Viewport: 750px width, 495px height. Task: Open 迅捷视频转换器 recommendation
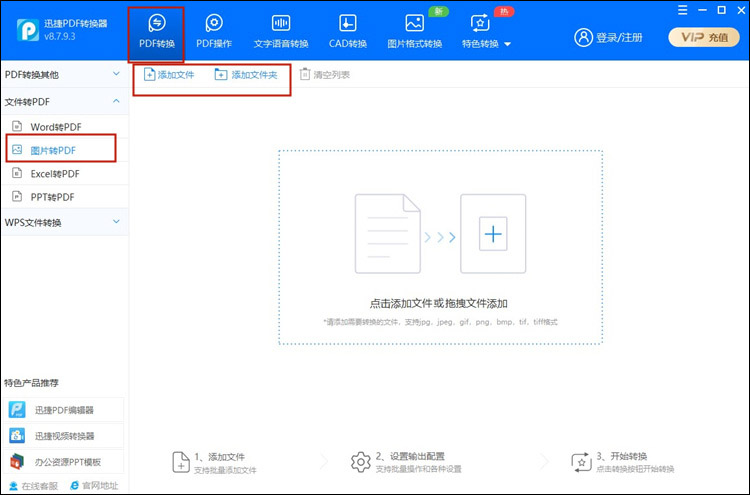coord(64,436)
